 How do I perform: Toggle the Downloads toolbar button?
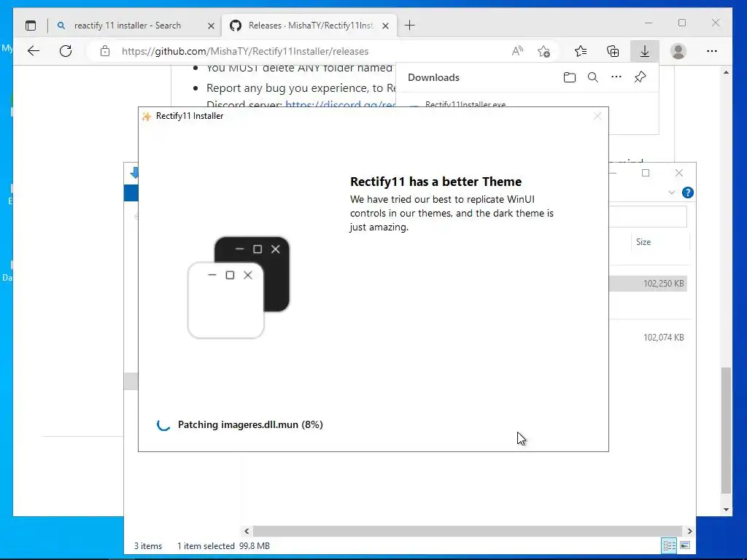coord(645,51)
